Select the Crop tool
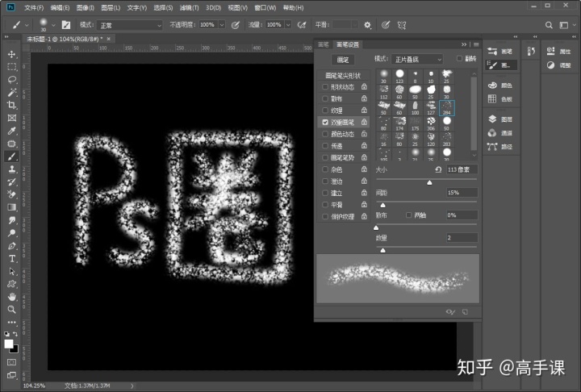The width and height of the screenshot is (581, 392). pos(12,105)
